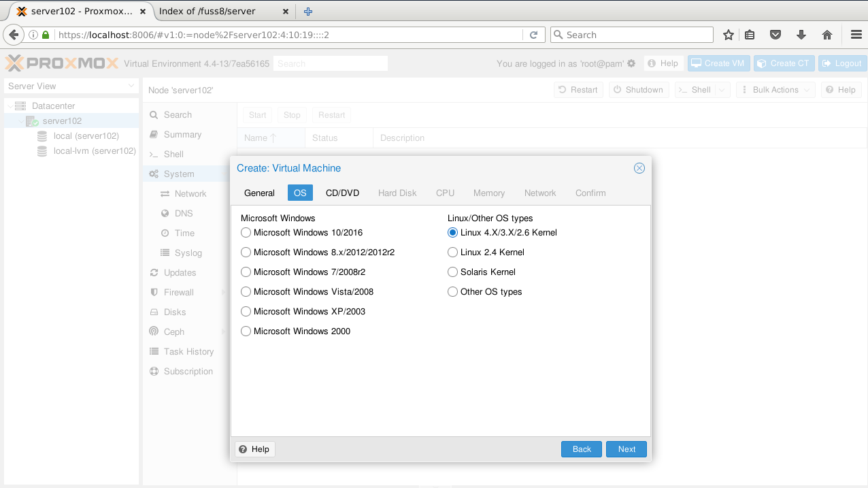Go to the CD/DVD wizard tab

coord(342,193)
